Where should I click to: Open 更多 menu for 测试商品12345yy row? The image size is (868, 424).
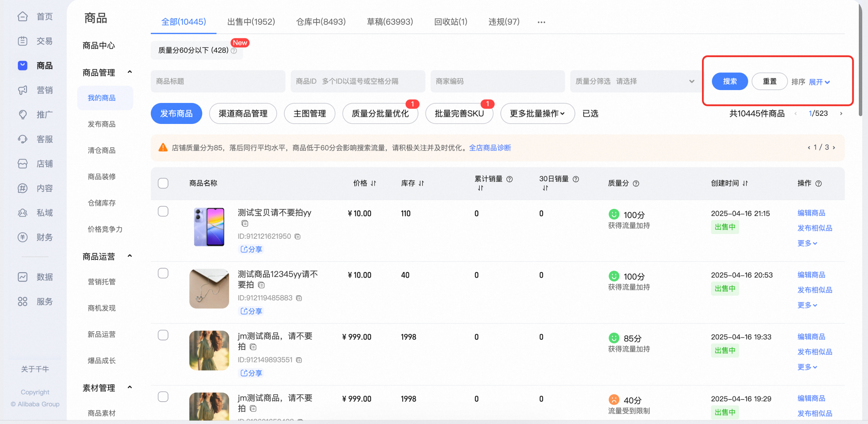click(807, 305)
